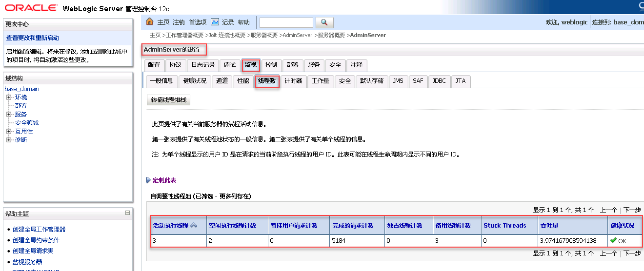Image resolution: width=644 pixels, height=271 pixels.
Task: Open the 创建全局约束条件 help link
Action: tap(36, 240)
